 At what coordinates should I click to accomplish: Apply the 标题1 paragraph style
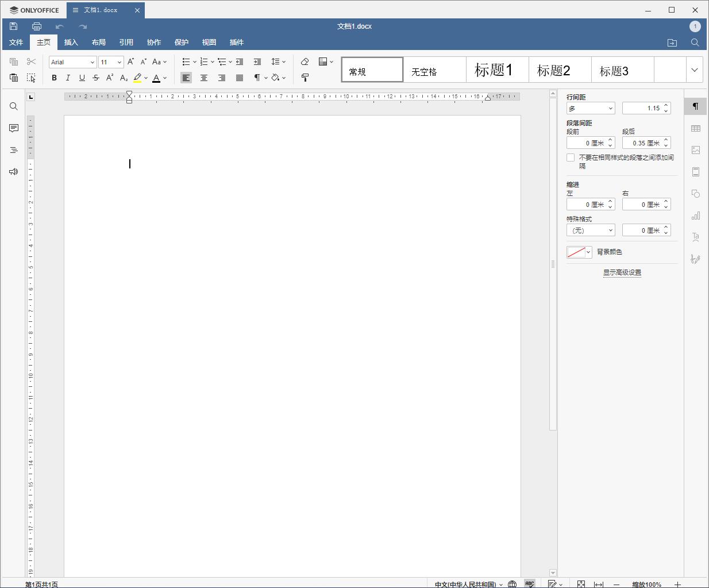tap(497, 70)
